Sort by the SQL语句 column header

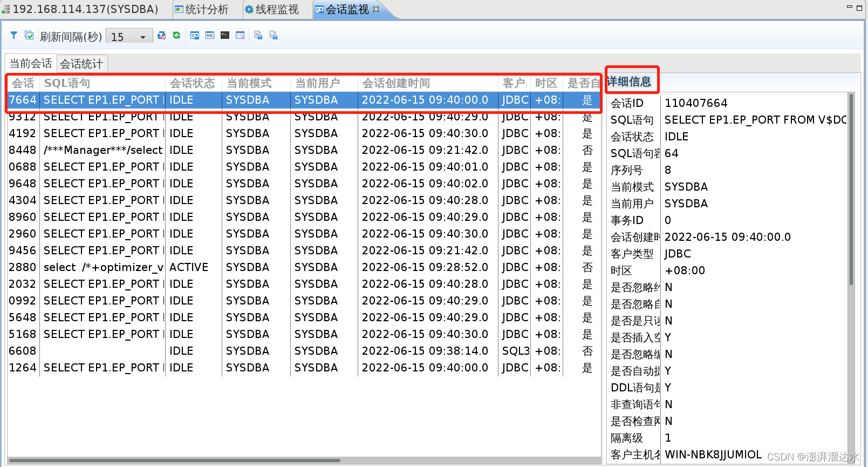coord(102,83)
